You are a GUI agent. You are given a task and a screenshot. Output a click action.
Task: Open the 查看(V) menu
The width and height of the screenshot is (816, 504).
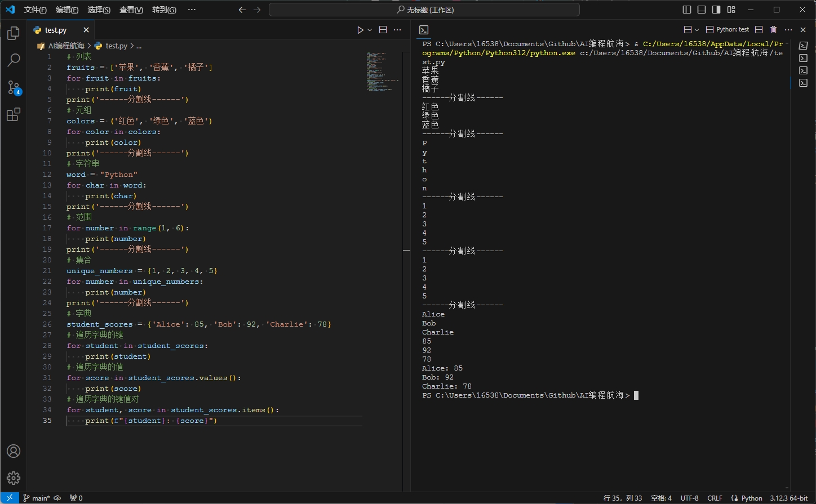tap(131, 10)
